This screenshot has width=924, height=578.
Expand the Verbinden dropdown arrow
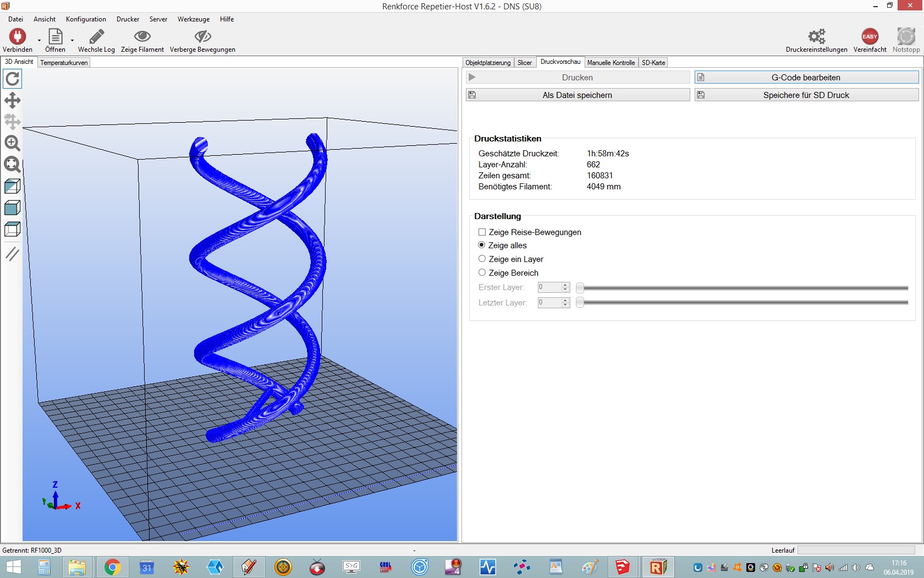pos(39,40)
